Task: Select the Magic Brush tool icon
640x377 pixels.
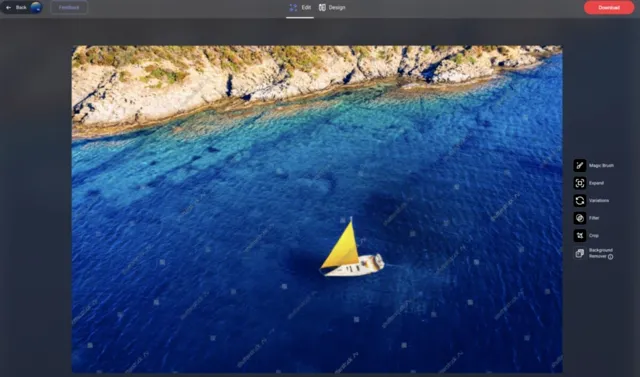Action: (580, 165)
